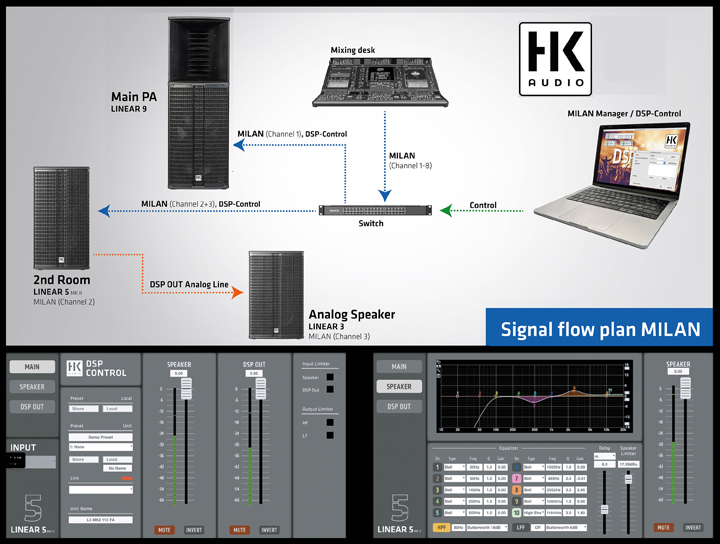This screenshot has width=720, height=544.
Task: Select the orange band 8 node on EQ graph
Action: pos(573,389)
